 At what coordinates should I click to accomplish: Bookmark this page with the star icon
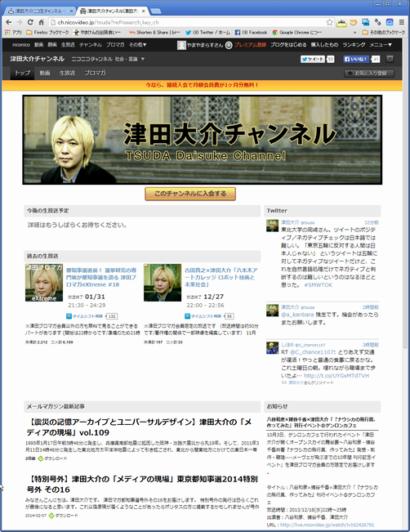click(x=329, y=22)
